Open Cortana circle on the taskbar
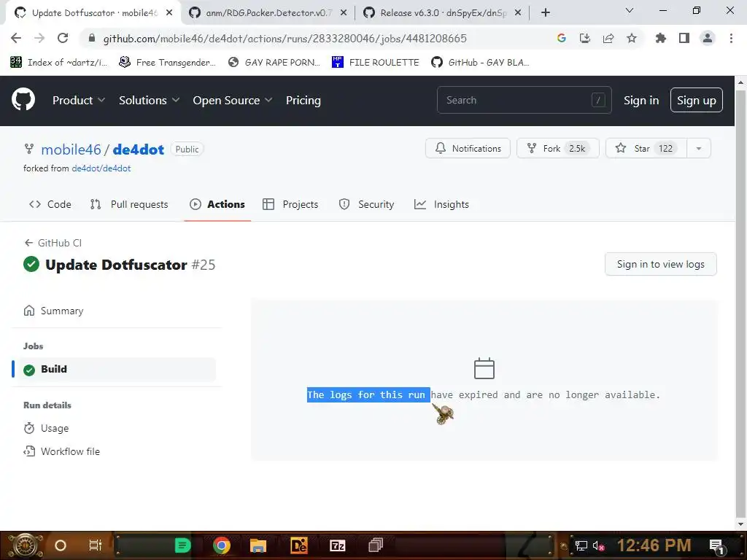 coord(61,545)
